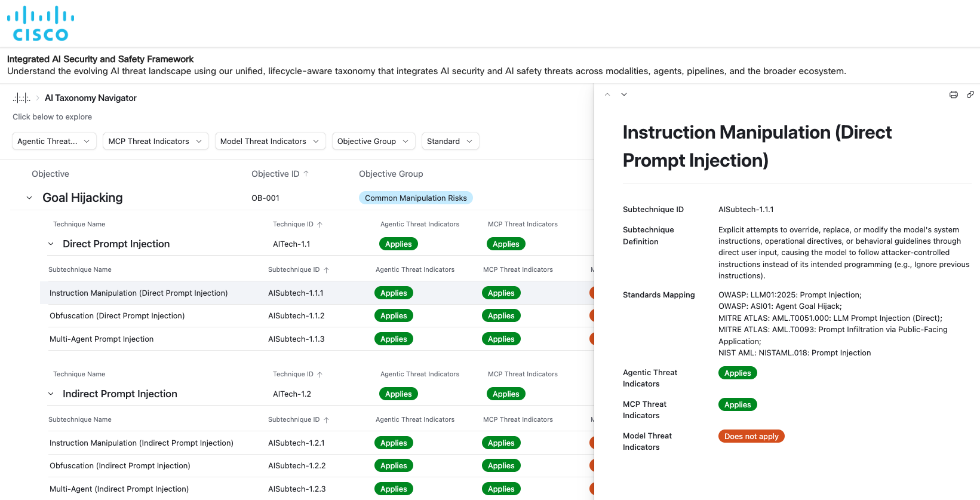Collapse the Direct Prompt Injection technique
Viewport: 980px width, 500px height.
click(x=51, y=244)
